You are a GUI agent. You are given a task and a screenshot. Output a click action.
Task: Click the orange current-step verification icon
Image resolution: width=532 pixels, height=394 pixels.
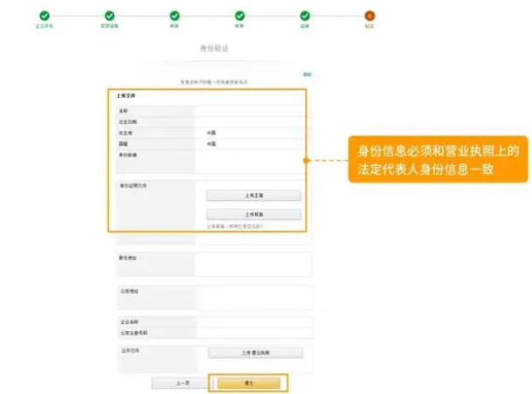pyautogui.click(x=370, y=16)
